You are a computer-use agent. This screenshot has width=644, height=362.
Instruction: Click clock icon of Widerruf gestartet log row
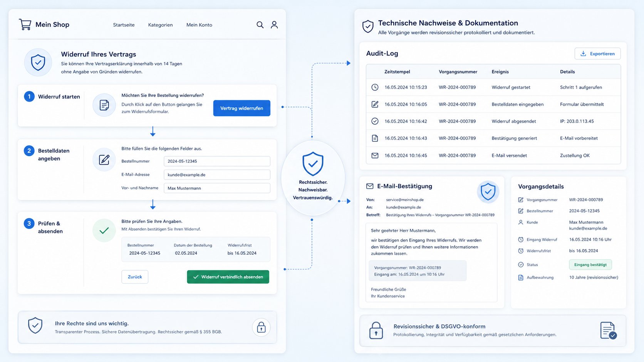click(x=375, y=87)
